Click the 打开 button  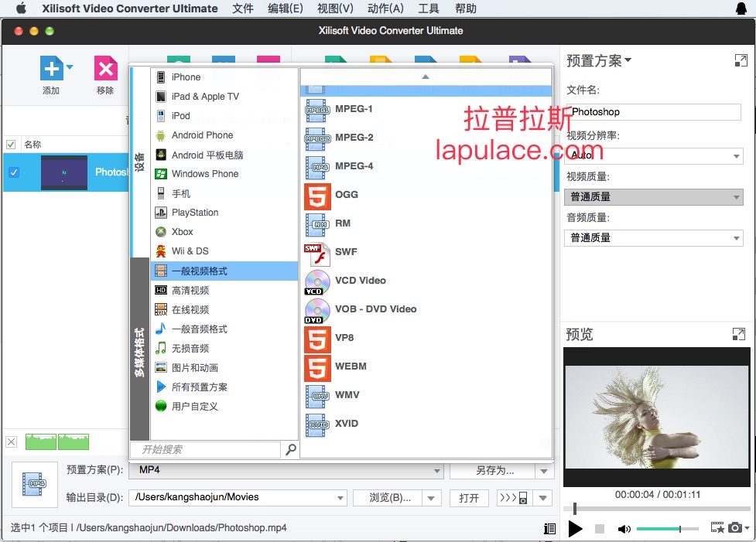[469, 498]
